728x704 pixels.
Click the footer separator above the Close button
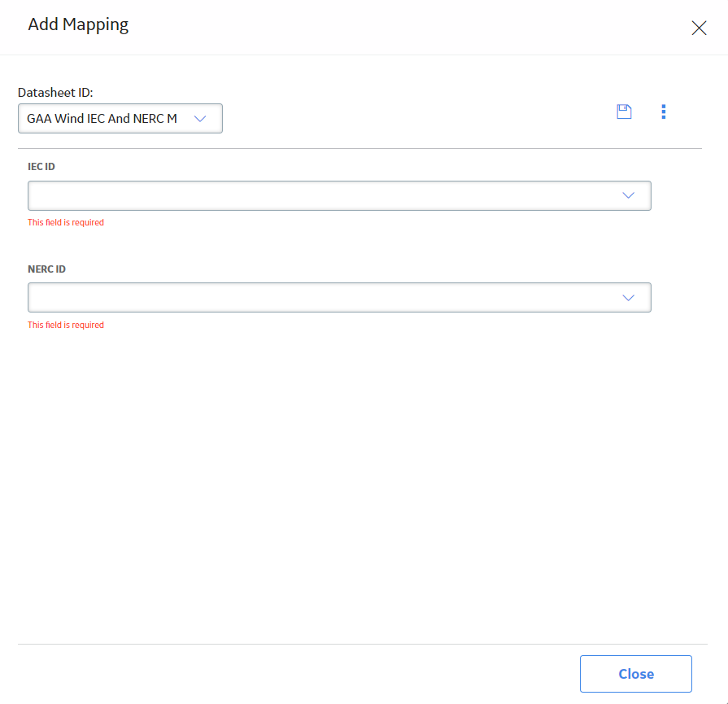[363, 644]
